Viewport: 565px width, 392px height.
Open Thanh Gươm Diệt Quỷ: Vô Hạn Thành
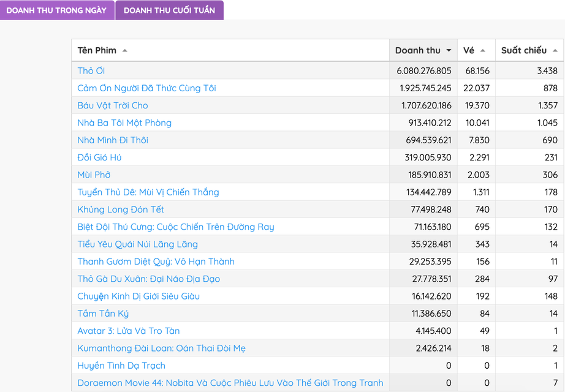[x=156, y=262]
